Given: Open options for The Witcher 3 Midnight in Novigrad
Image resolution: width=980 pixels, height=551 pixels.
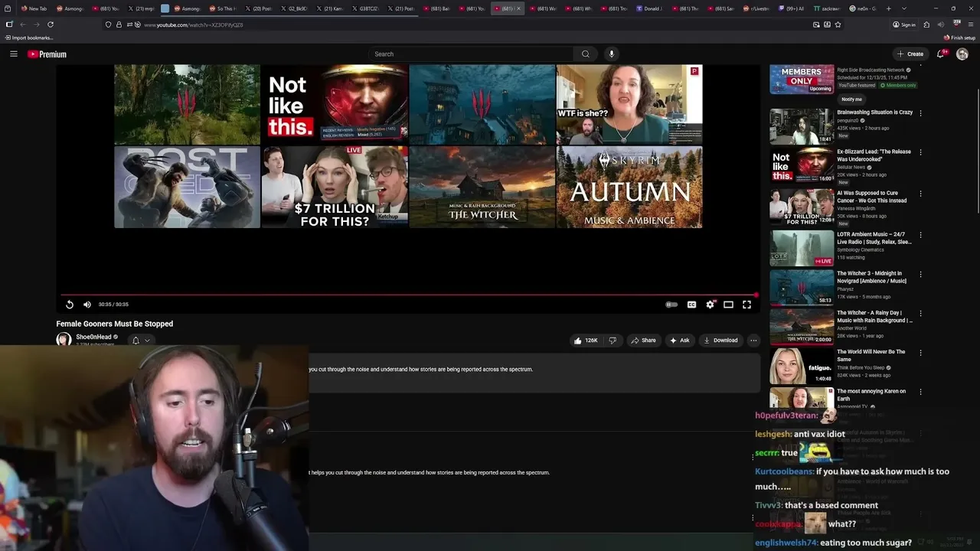Looking at the screenshot, I should (920, 274).
